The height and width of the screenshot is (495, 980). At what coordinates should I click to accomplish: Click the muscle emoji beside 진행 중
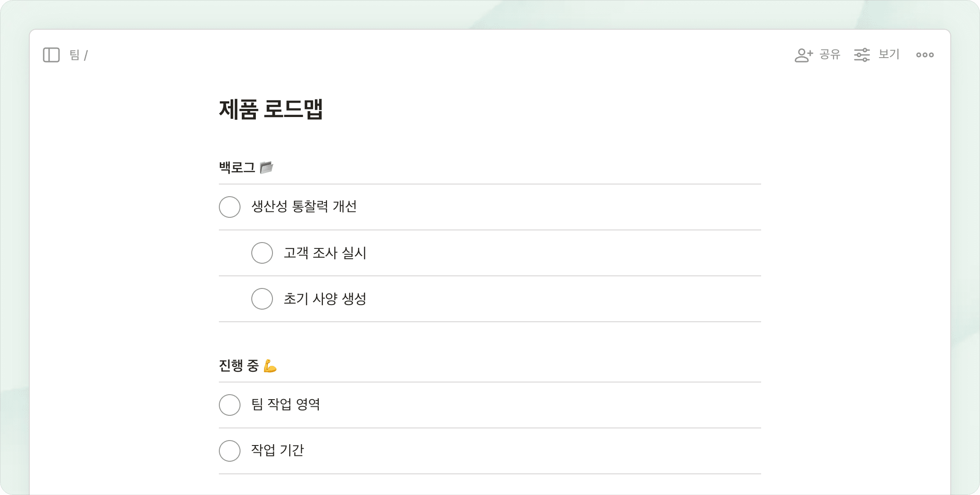tap(270, 366)
